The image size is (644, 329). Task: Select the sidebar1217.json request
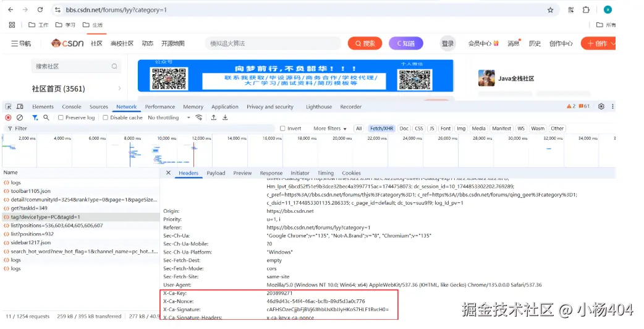click(x=31, y=243)
